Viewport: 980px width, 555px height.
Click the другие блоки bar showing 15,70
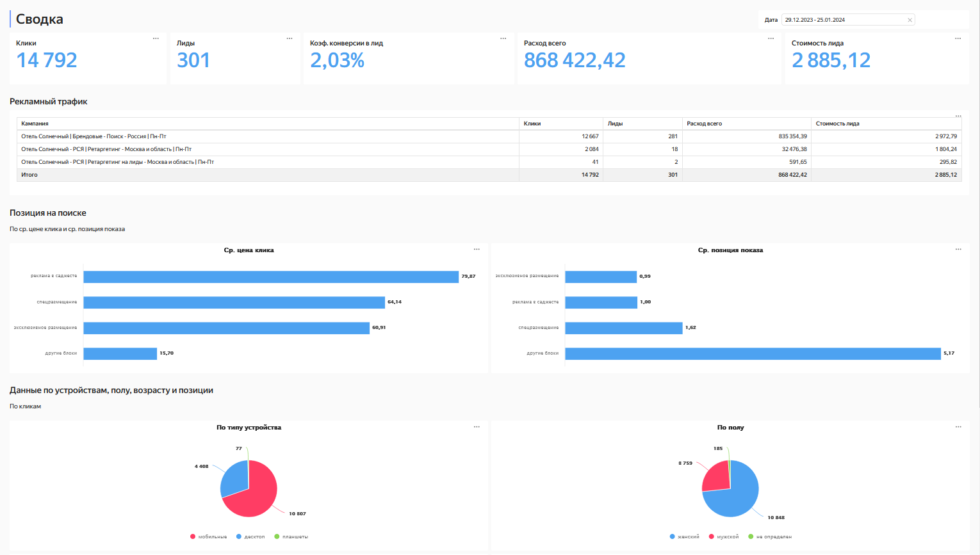[120, 353]
